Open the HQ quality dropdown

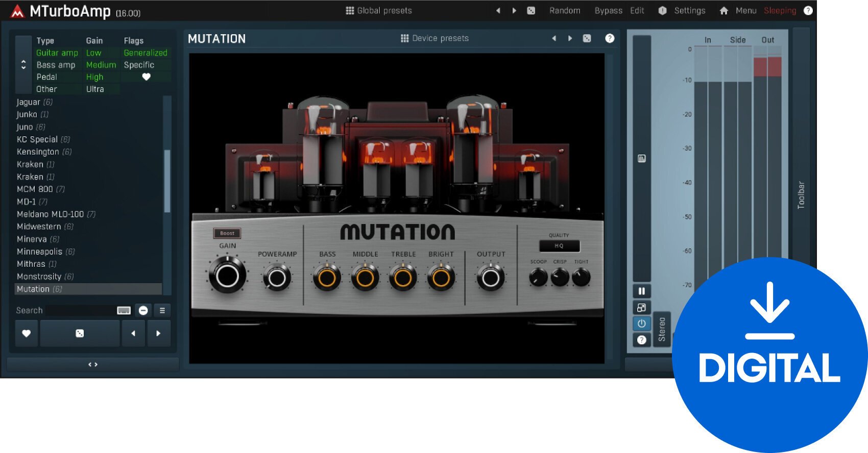[559, 246]
